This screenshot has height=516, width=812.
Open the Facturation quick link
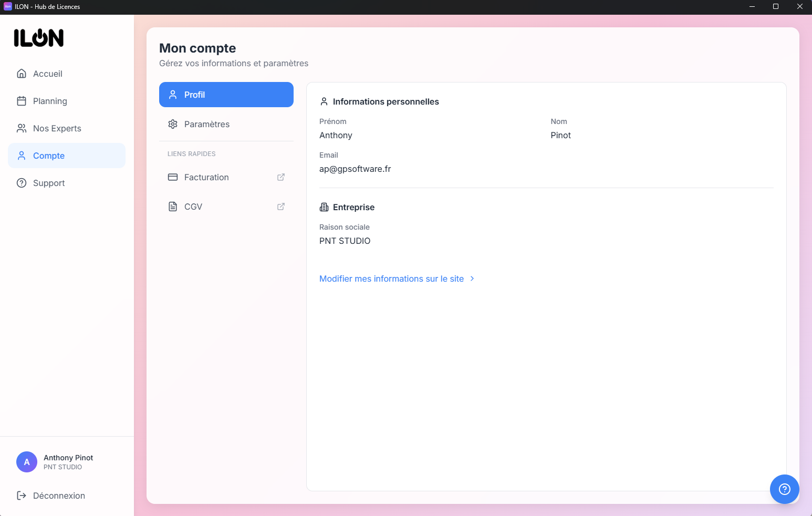tap(206, 177)
